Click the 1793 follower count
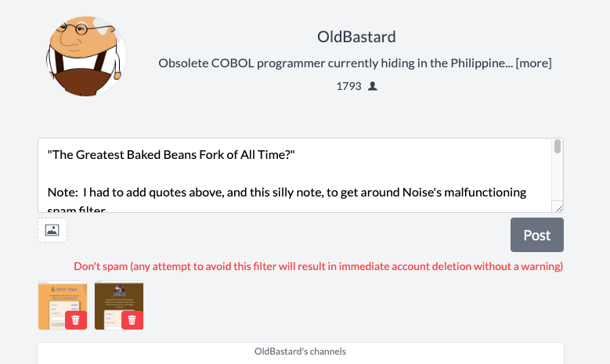Image resolution: width=610 pixels, height=364 pixels. pos(348,86)
